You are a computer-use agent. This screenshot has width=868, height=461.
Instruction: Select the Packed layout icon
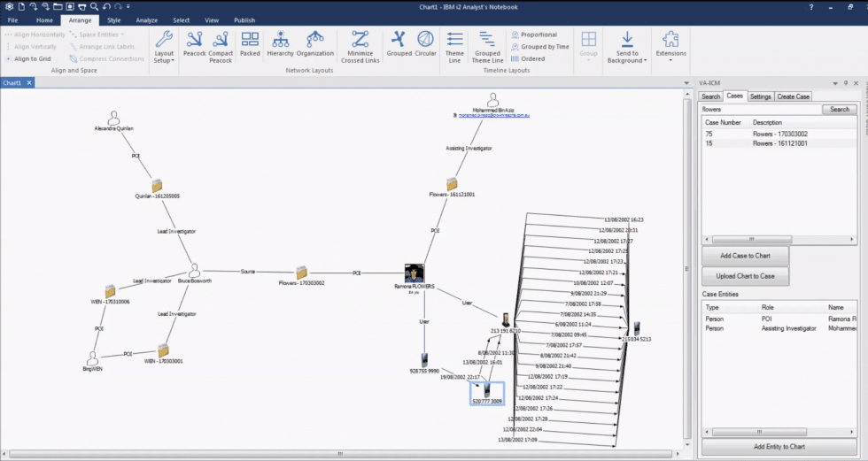[250, 45]
